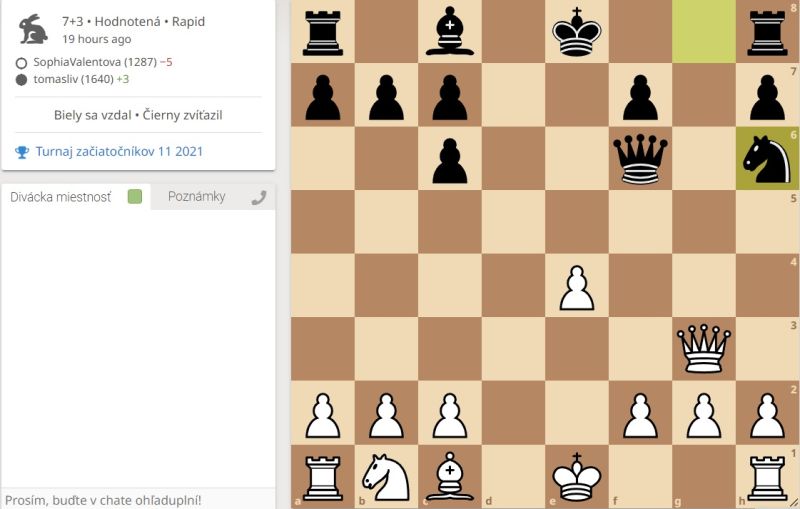Click the phone icon in the chat tabs

point(259,197)
